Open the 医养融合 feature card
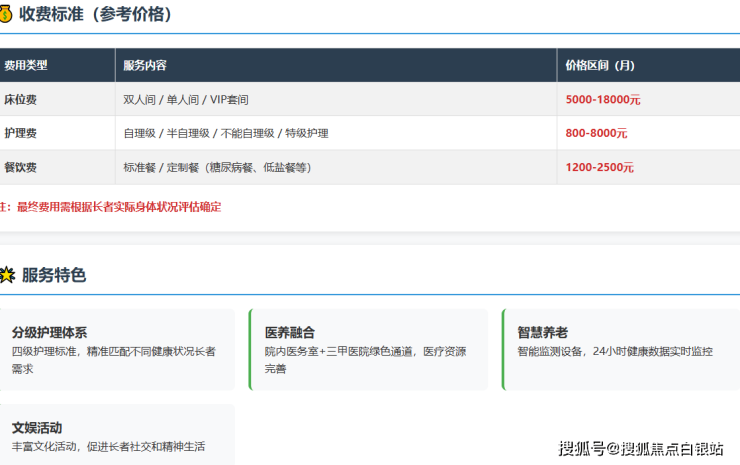The image size is (740, 465). (368, 349)
